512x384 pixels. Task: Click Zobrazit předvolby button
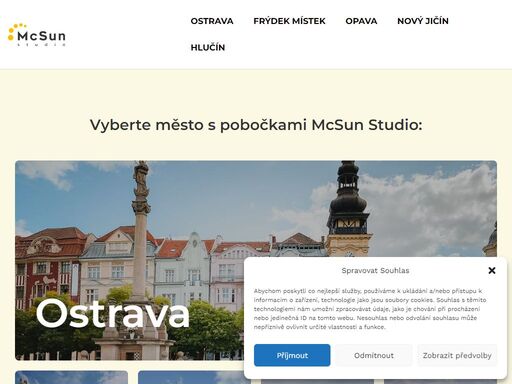457,355
